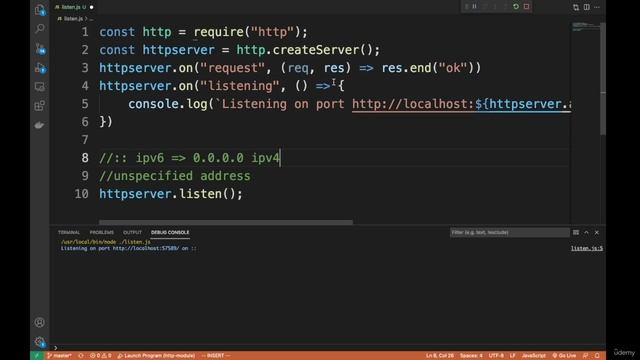Restart the debug session
This screenshot has height=360, width=640.
(x=516, y=7)
